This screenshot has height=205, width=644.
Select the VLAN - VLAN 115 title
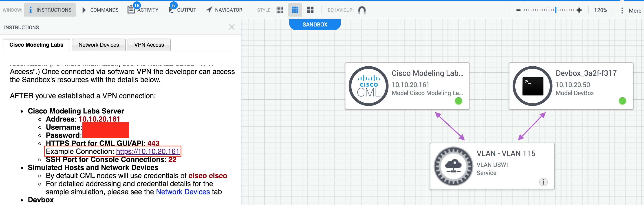(505, 153)
